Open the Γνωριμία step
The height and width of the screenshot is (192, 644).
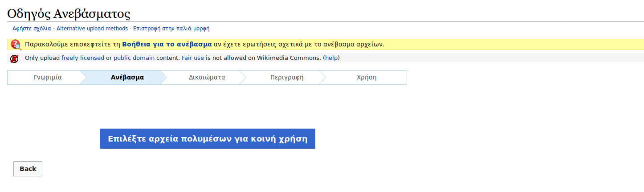pyautogui.click(x=48, y=77)
